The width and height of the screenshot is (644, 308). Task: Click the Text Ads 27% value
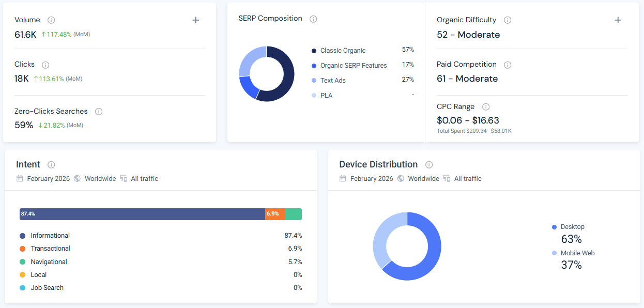[x=408, y=80]
